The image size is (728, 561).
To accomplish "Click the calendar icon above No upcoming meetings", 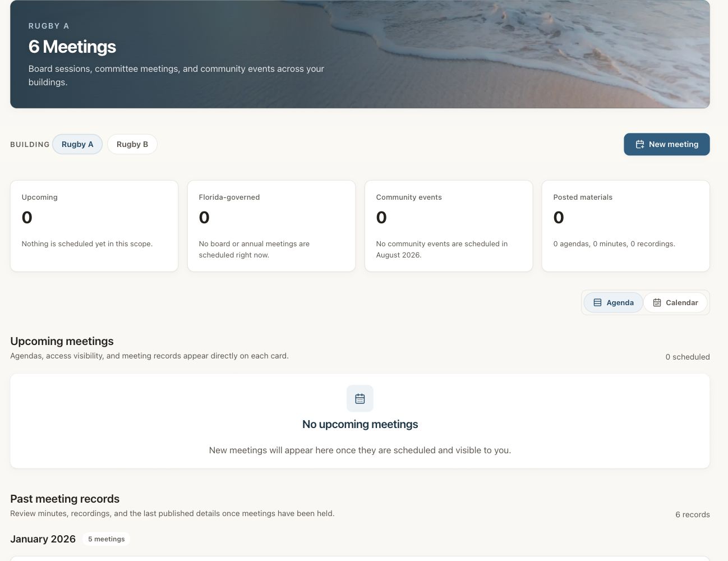I will (x=360, y=399).
